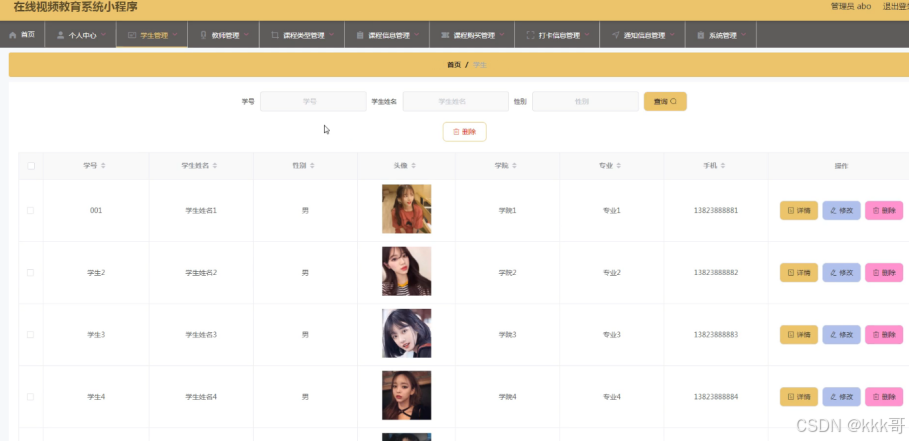This screenshot has width=909, height=441.
Task: Click the sort arrows in 头像 column header
Action: [x=414, y=166]
